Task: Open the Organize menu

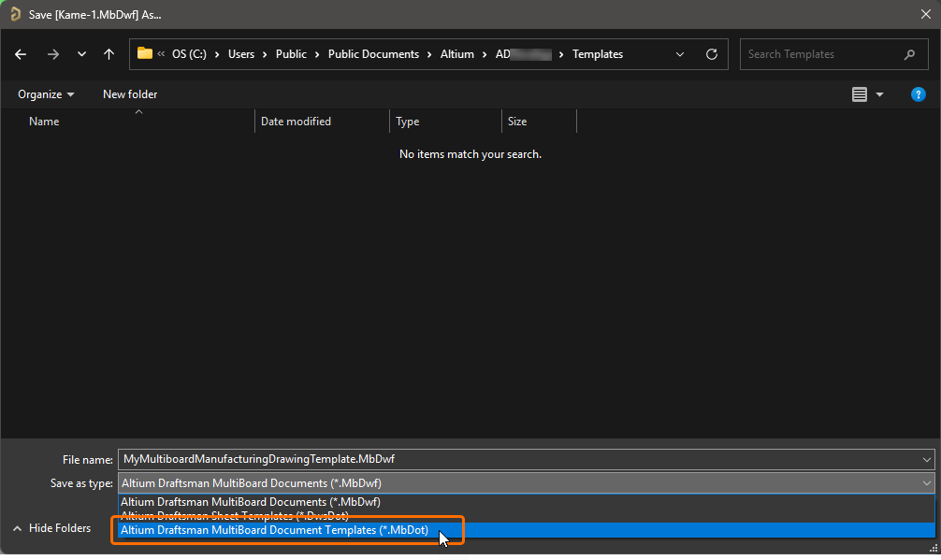Action: click(46, 94)
